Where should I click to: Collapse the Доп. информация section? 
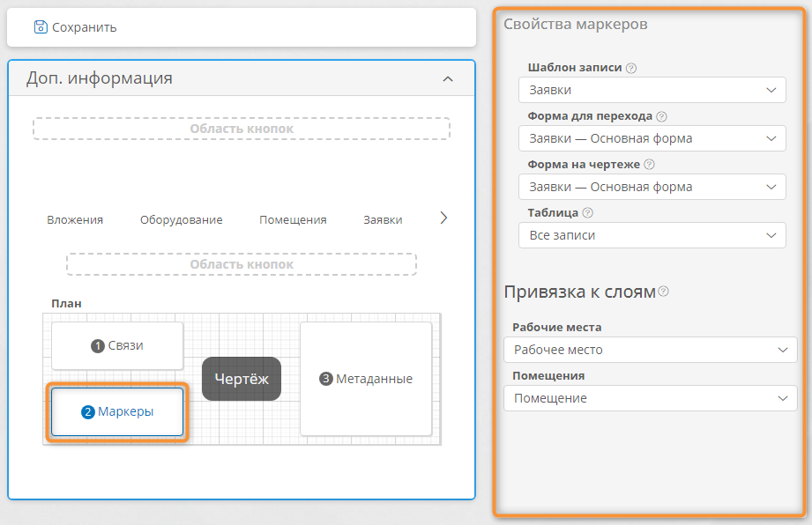pyautogui.click(x=448, y=79)
